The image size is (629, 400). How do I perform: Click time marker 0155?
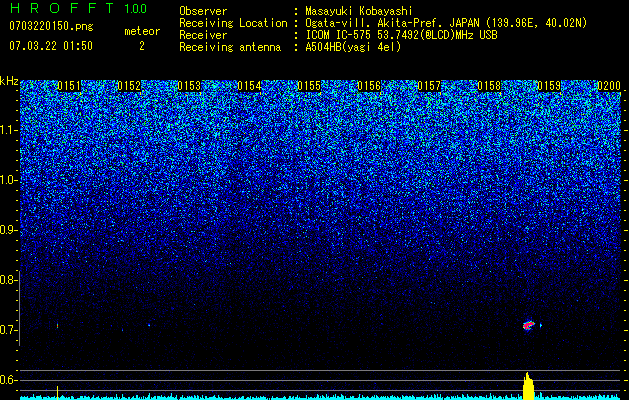(x=309, y=86)
